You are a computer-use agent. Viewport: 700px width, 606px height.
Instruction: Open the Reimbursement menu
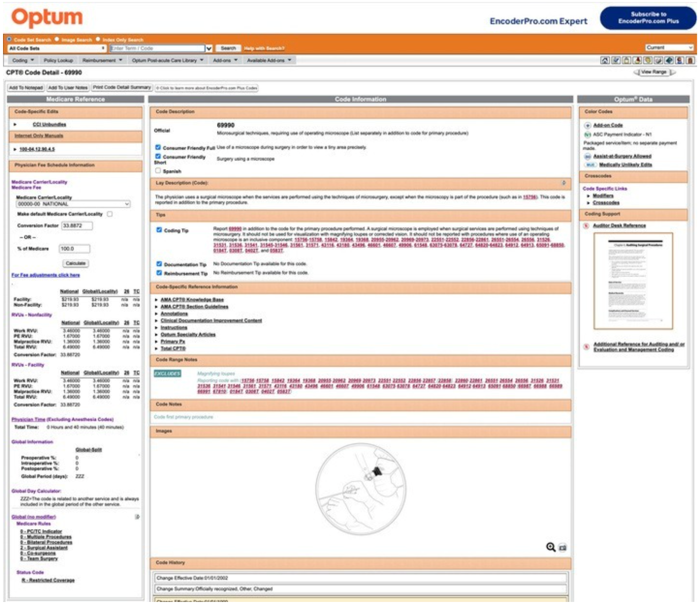tap(102, 60)
